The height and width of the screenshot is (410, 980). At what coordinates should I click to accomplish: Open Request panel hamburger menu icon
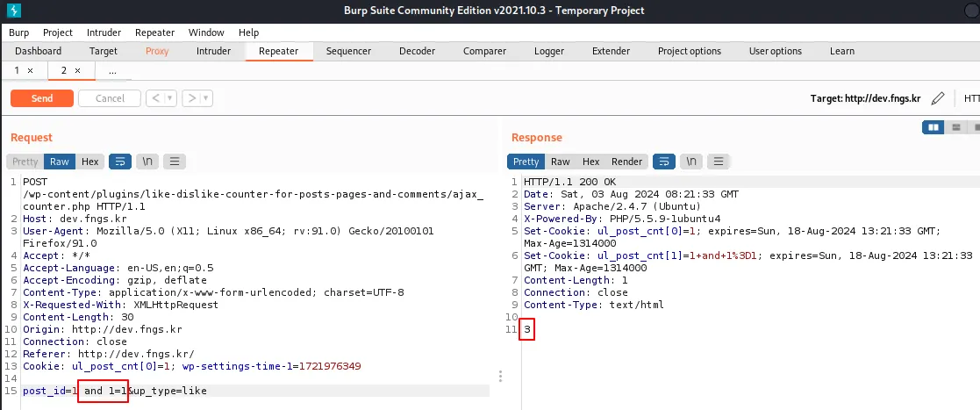(x=175, y=162)
